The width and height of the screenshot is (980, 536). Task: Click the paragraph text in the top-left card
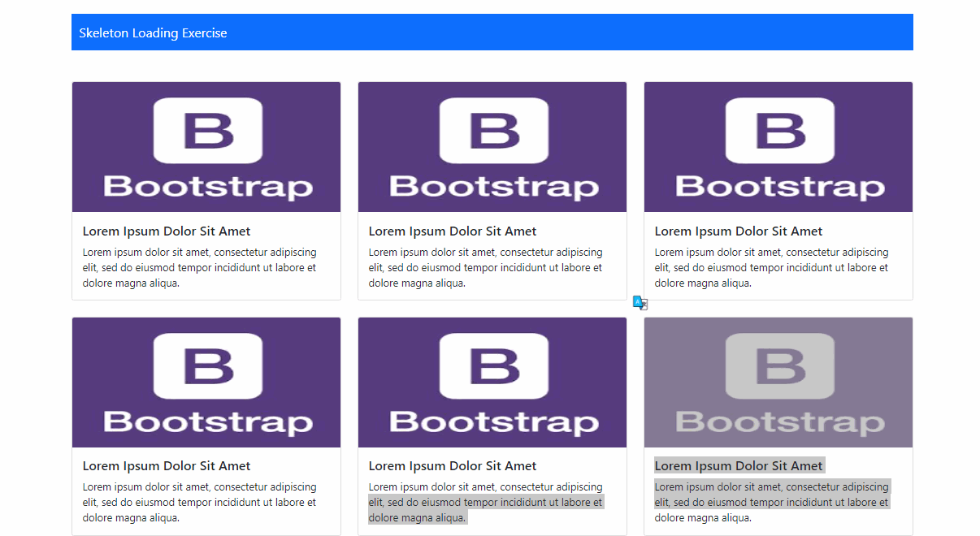pyautogui.click(x=199, y=267)
